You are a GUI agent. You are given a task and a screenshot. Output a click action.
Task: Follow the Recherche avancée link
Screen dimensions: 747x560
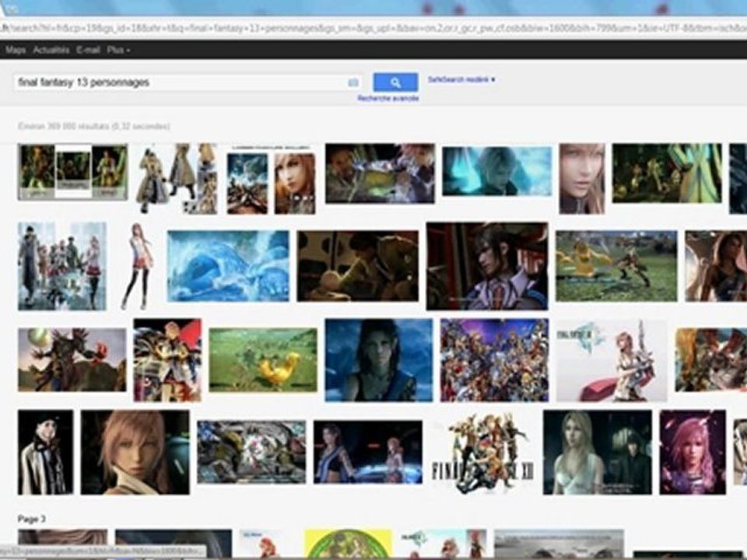[x=388, y=98]
